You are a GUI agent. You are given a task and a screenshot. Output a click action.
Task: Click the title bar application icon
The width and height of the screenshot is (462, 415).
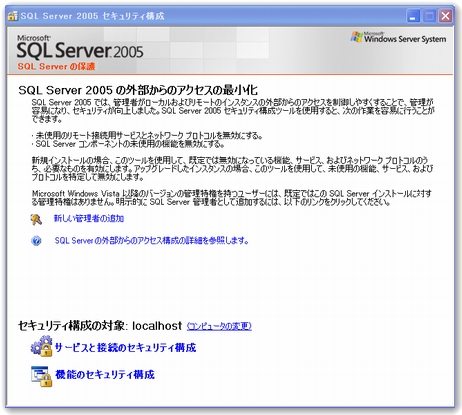13,16
